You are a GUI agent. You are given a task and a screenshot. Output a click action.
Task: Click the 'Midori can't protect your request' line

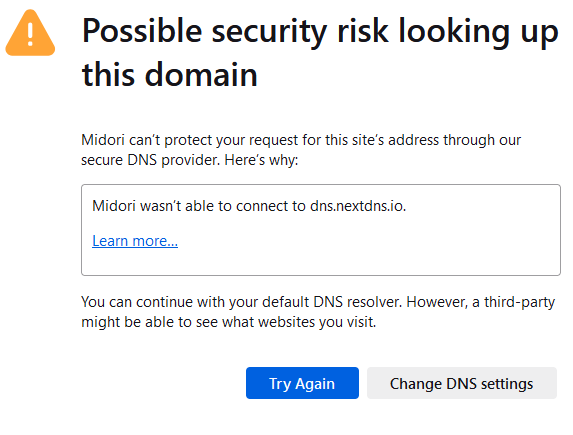click(x=301, y=140)
